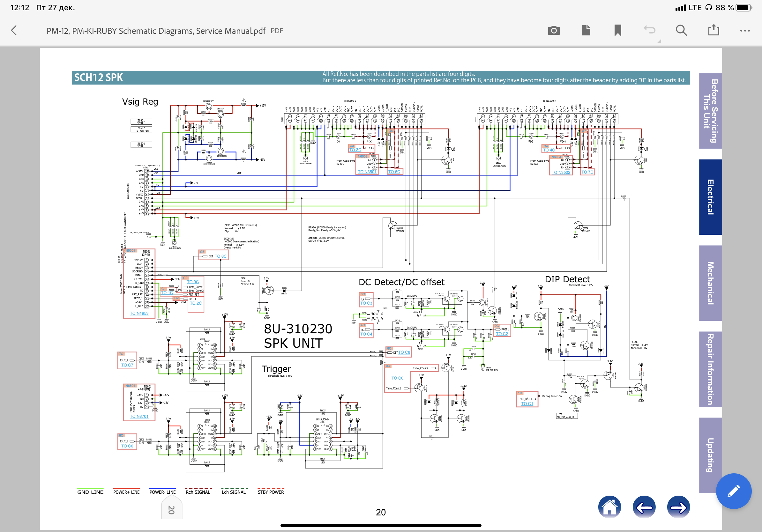The image size is (762, 532).
Task: Follow the TO 3C link
Action: pos(355,150)
